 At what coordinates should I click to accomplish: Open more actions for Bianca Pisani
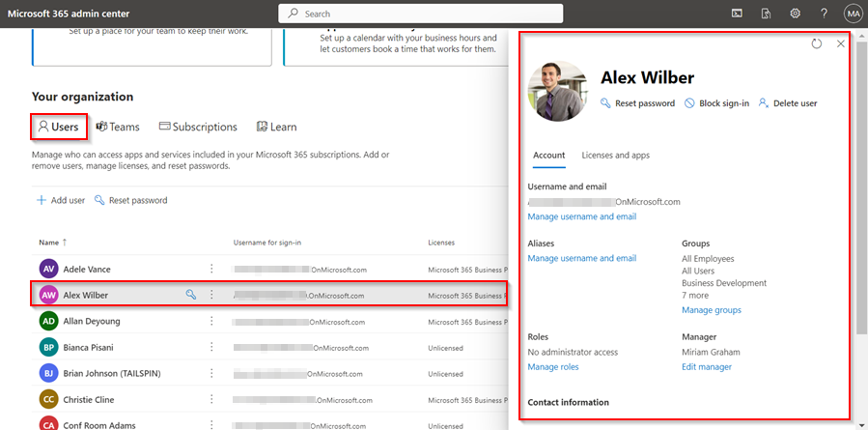click(211, 348)
